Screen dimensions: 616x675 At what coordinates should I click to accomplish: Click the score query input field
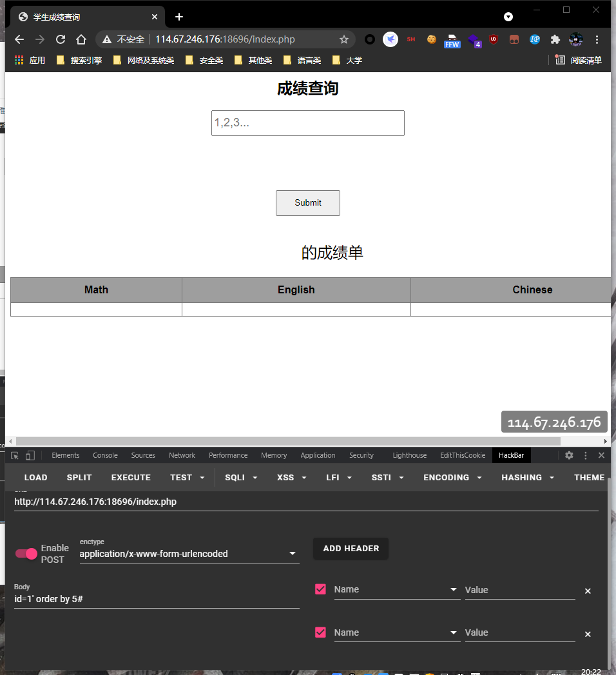point(307,123)
